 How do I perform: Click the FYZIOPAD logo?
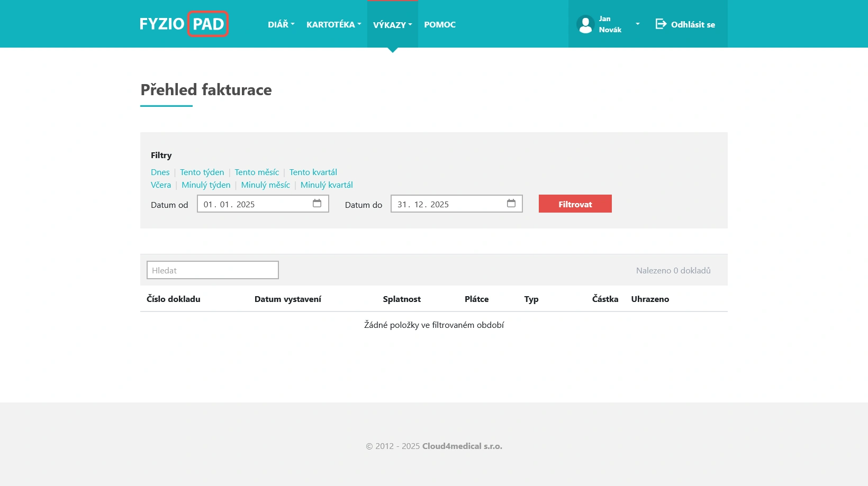pos(184,24)
